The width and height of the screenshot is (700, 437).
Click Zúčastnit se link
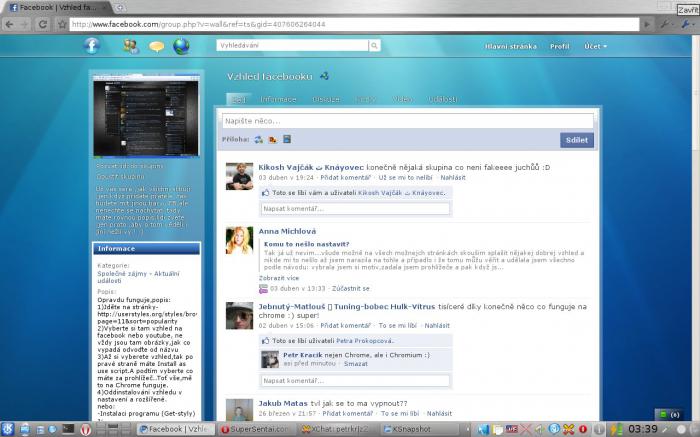point(350,288)
